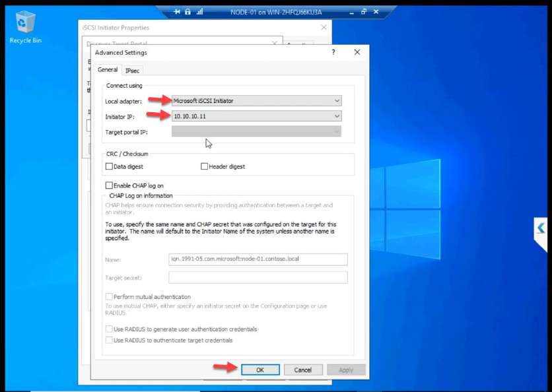Minimize the NODE-01 remote session
This screenshot has width=552, height=392.
pyautogui.click(x=352, y=12)
